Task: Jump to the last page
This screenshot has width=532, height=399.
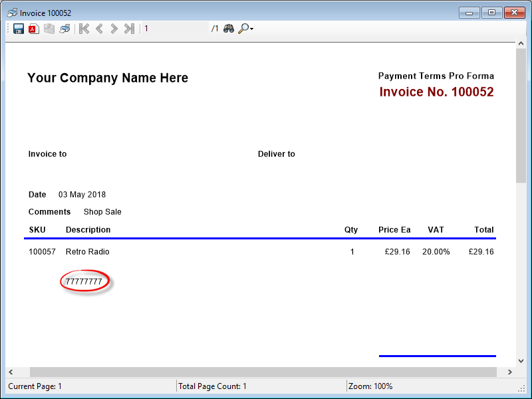Action: point(129,29)
